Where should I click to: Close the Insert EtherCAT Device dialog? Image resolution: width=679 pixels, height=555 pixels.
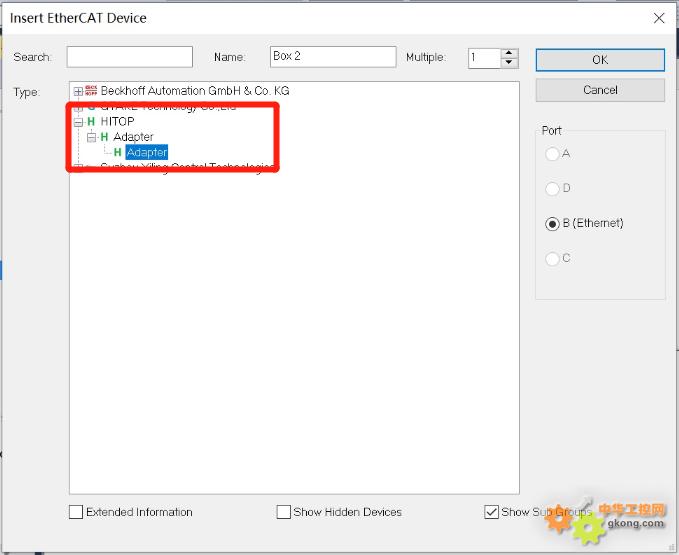[659, 18]
